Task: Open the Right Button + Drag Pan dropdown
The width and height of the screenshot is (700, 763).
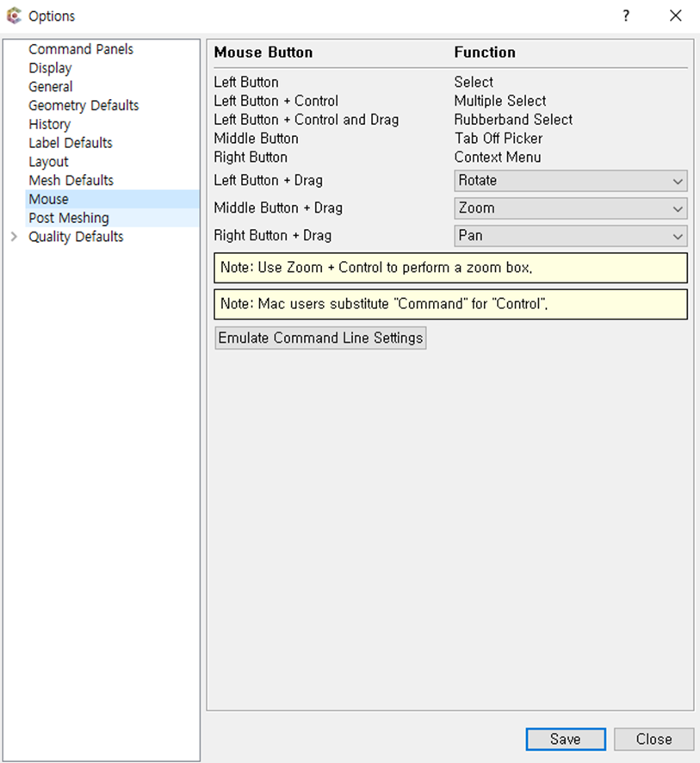Action: click(571, 235)
